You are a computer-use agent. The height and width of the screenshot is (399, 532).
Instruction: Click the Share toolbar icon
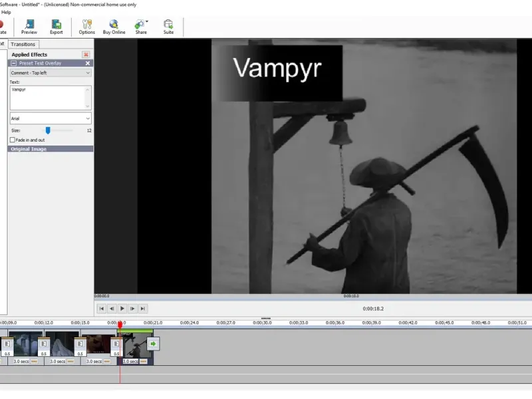click(140, 27)
